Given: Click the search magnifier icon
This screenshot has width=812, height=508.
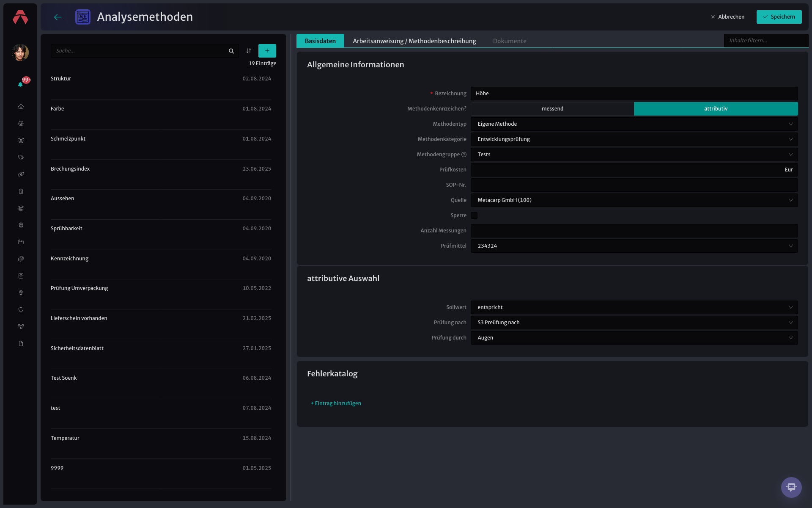Looking at the screenshot, I should (231, 51).
